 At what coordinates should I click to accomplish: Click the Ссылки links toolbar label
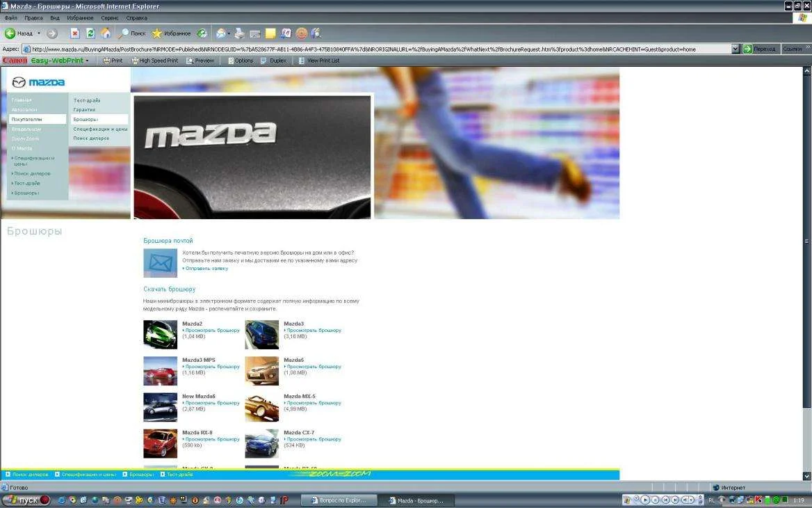point(793,49)
